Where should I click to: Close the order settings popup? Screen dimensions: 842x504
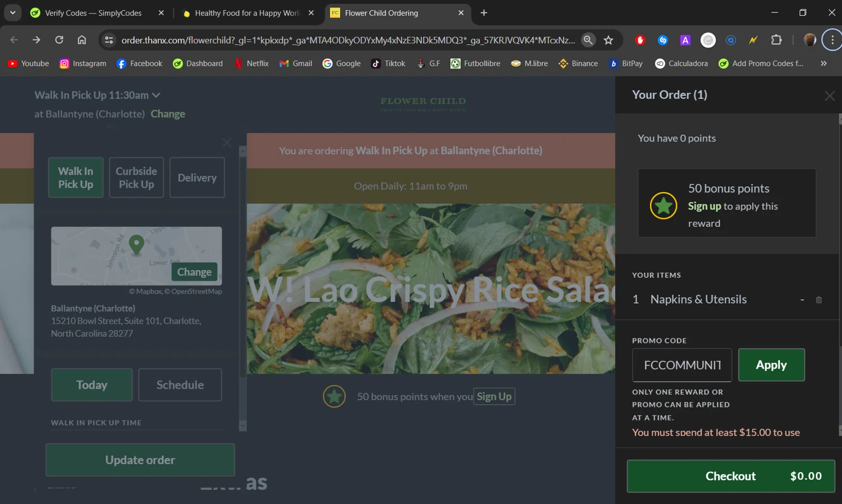click(227, 143)
